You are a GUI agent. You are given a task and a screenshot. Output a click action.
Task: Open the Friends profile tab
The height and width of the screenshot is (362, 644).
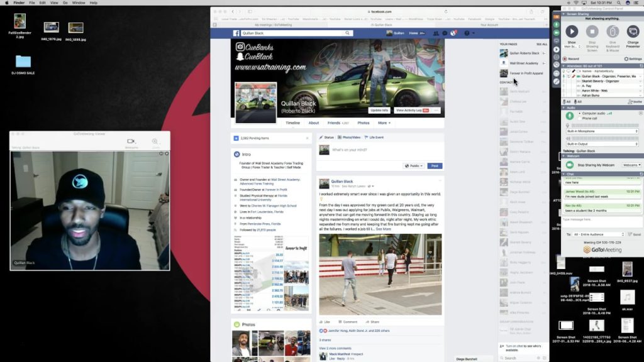tap(338, 123)
